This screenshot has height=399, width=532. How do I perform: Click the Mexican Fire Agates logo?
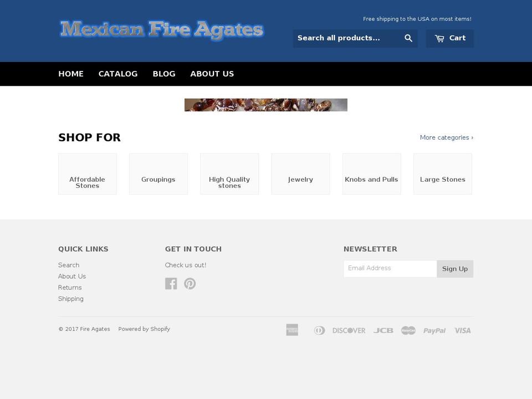[161, 30]
